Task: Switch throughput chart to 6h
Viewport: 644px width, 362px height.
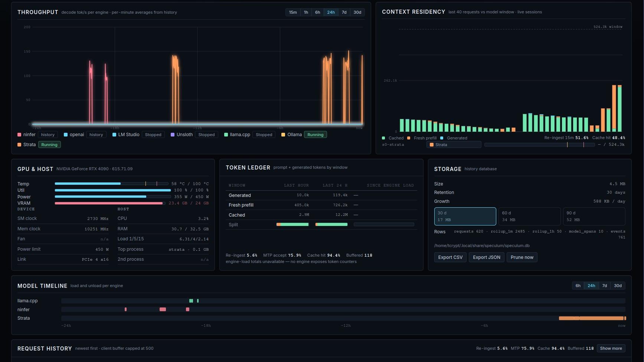Action: click(318, 12)
